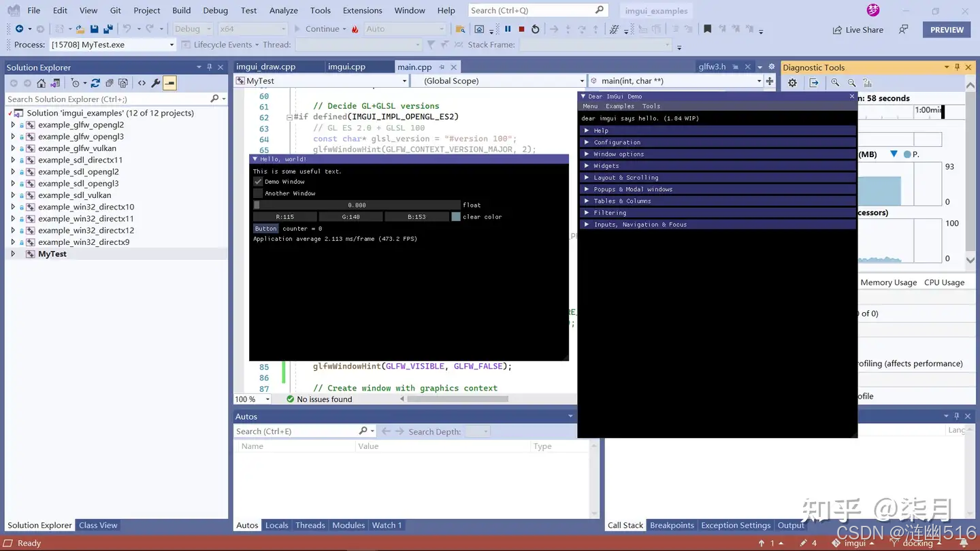Click the B:153 color value field

tap(416, 217)
